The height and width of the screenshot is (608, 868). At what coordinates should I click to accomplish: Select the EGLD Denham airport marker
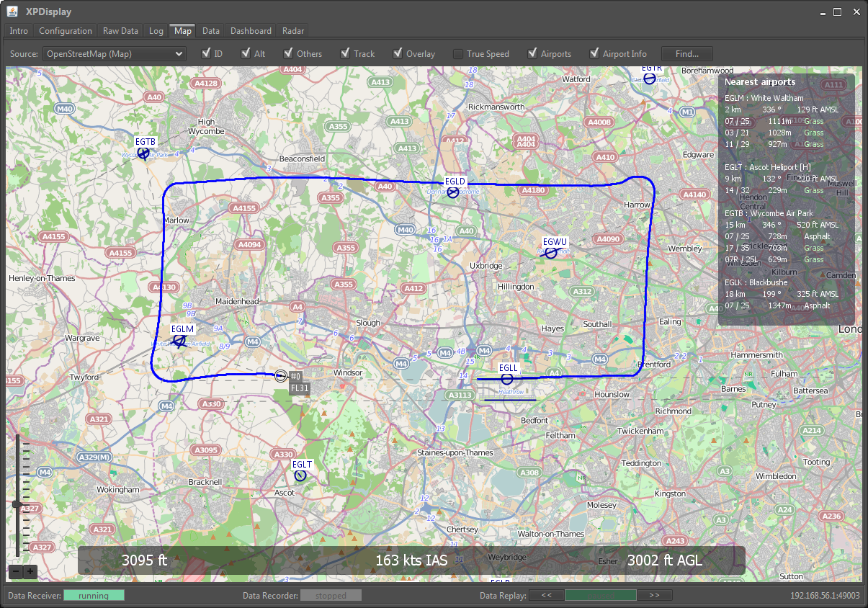click(453, 192)
